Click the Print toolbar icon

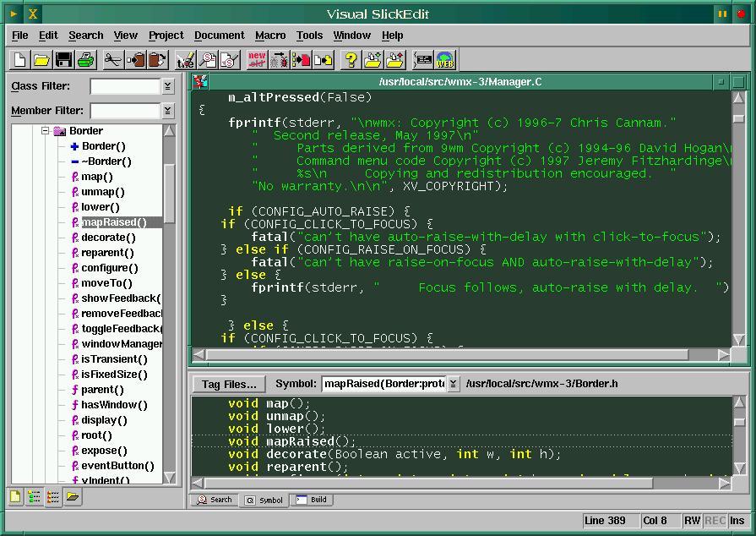point(85,60)
